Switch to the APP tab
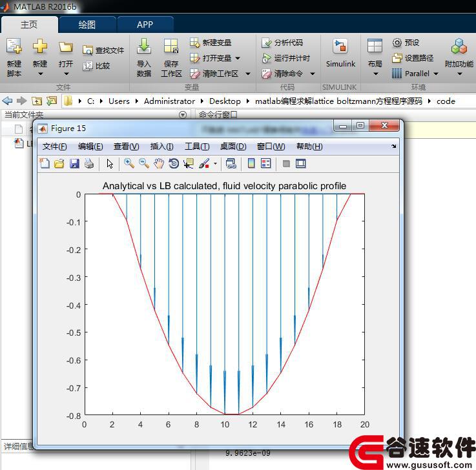Viewport: 476px width, 470px height. pyautogui.click(x=145, y=25)
